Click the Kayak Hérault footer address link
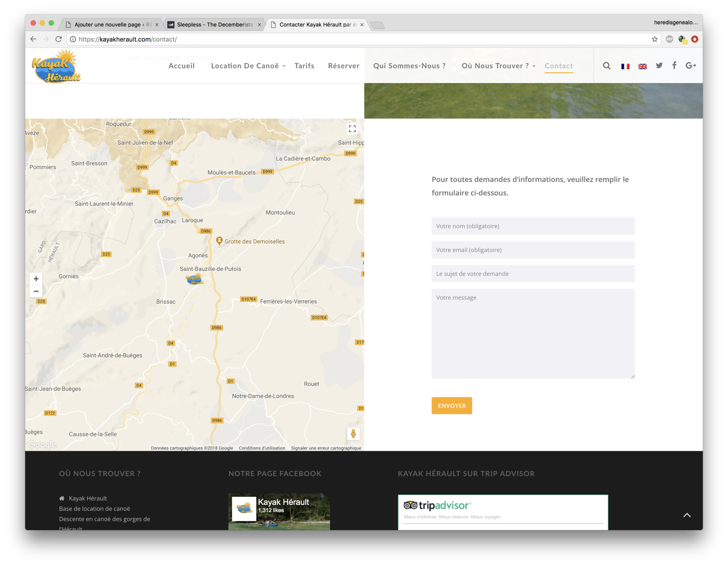Viewport: 728px width, 566px height. coord(88,499)
